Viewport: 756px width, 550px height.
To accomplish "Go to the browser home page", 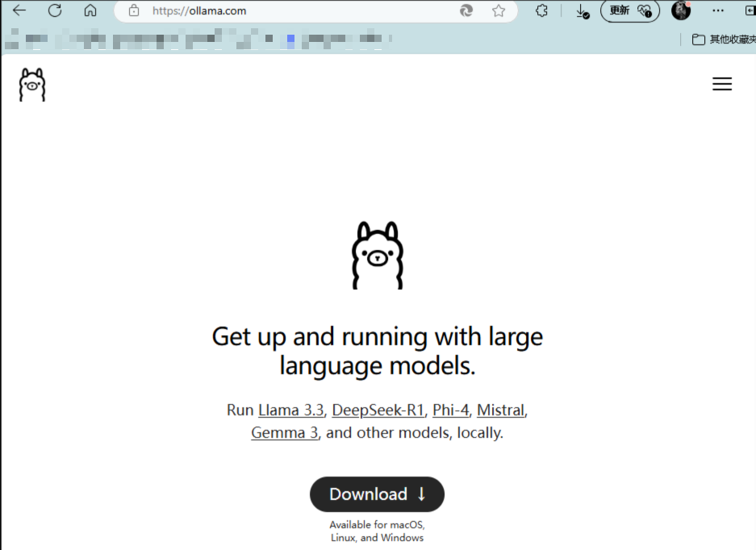I will 90,10.
